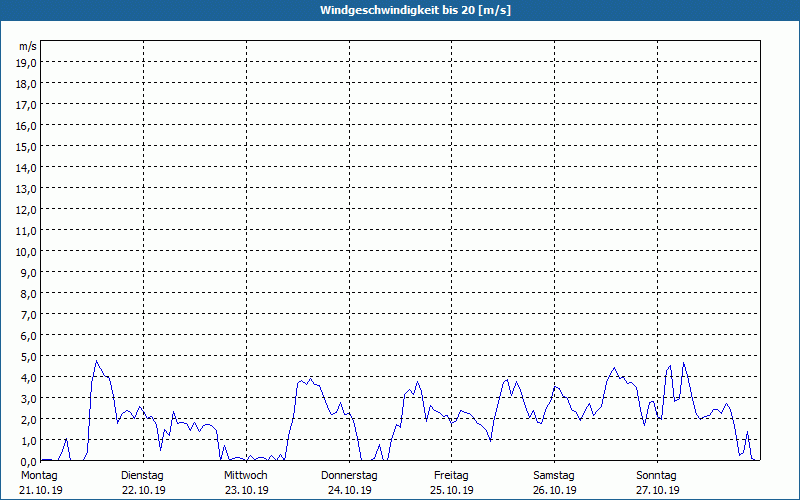Image resolution: width=800 pixels, height=500 pixels.
Task: Click the date label '26.10.19'
Action: click(x=554, y=490)
